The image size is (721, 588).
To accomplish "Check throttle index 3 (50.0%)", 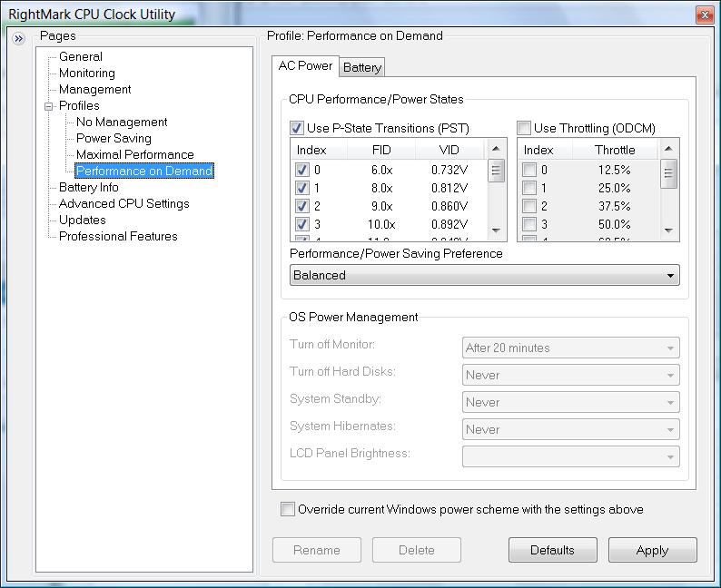I will pyautogui.click(x=529, y=224).
